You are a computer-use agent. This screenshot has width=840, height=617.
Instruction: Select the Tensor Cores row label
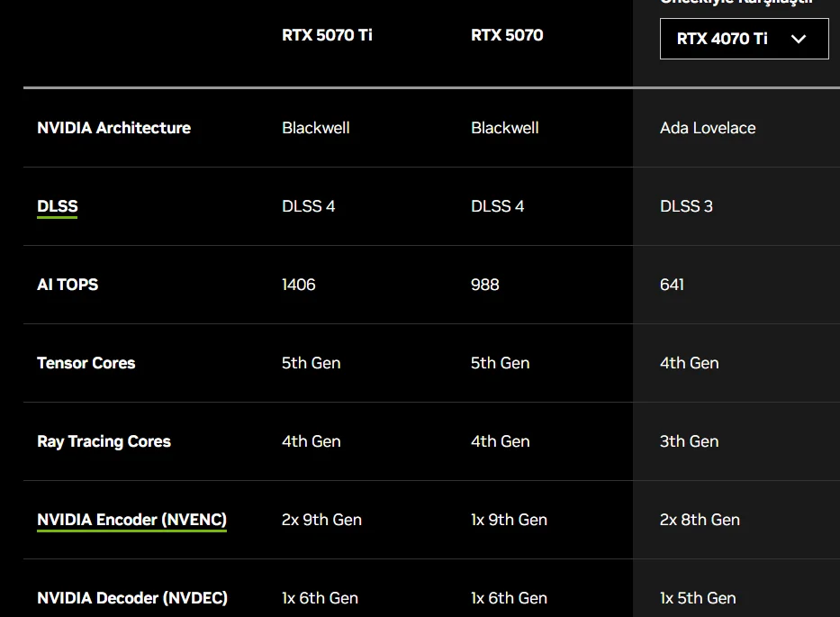[x=86, y=363]
